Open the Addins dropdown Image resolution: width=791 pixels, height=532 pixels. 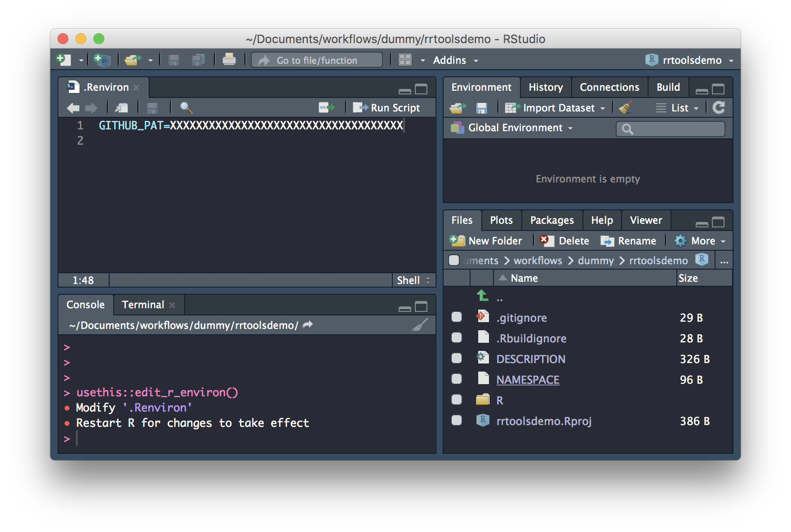pos(455,60)
